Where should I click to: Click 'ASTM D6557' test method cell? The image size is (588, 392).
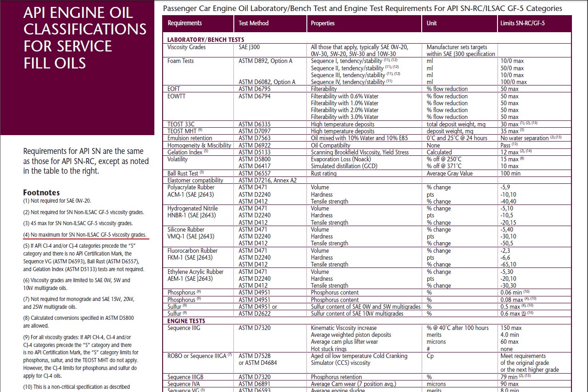(x=254, y=173)
